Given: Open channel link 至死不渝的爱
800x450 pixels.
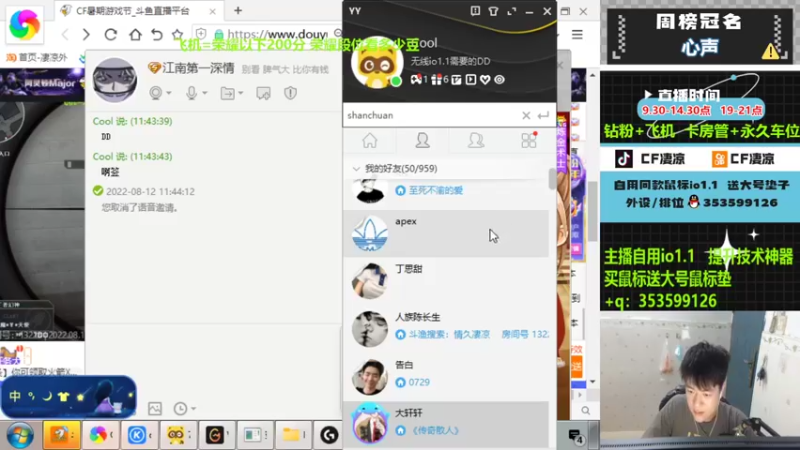Looking at the screenshot, I should coord(436,190).
